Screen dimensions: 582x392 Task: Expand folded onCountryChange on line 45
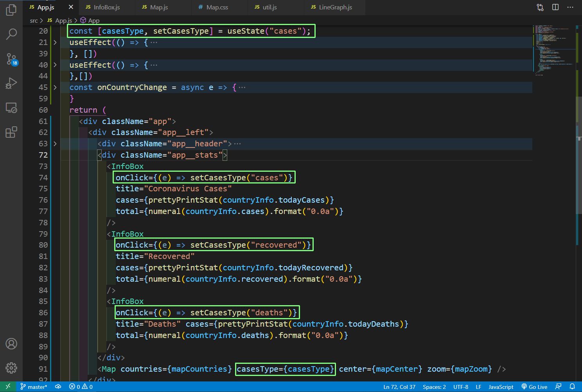coord(55,87)
